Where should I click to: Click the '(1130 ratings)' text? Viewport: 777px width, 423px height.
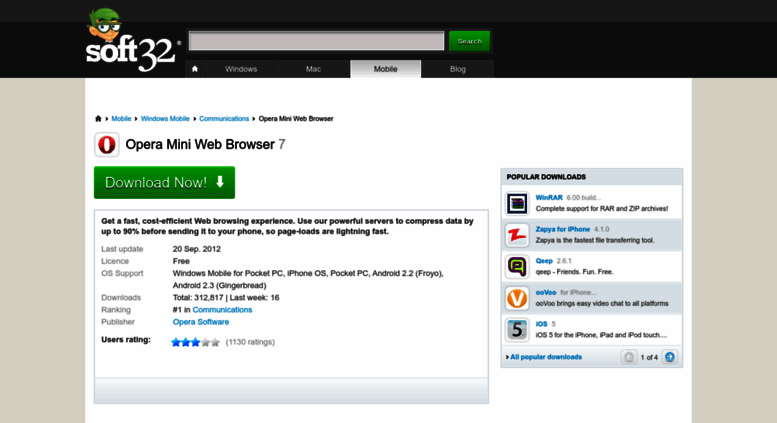[x=250, y=342]
